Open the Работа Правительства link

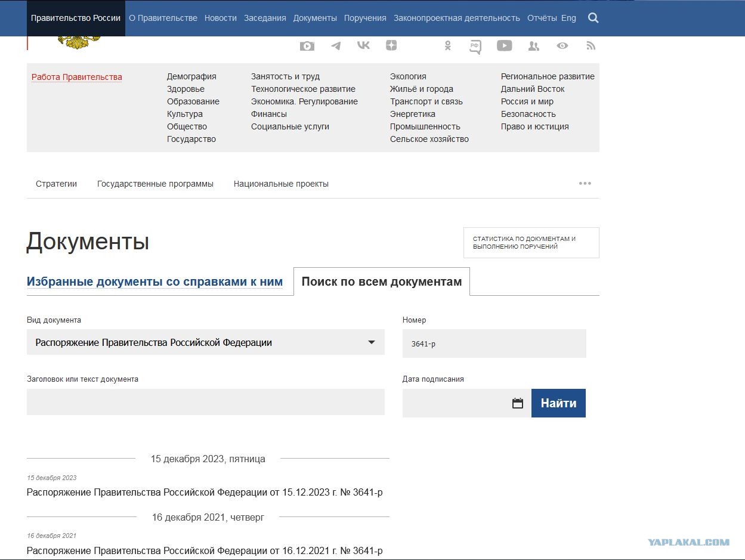pos(77,77)
